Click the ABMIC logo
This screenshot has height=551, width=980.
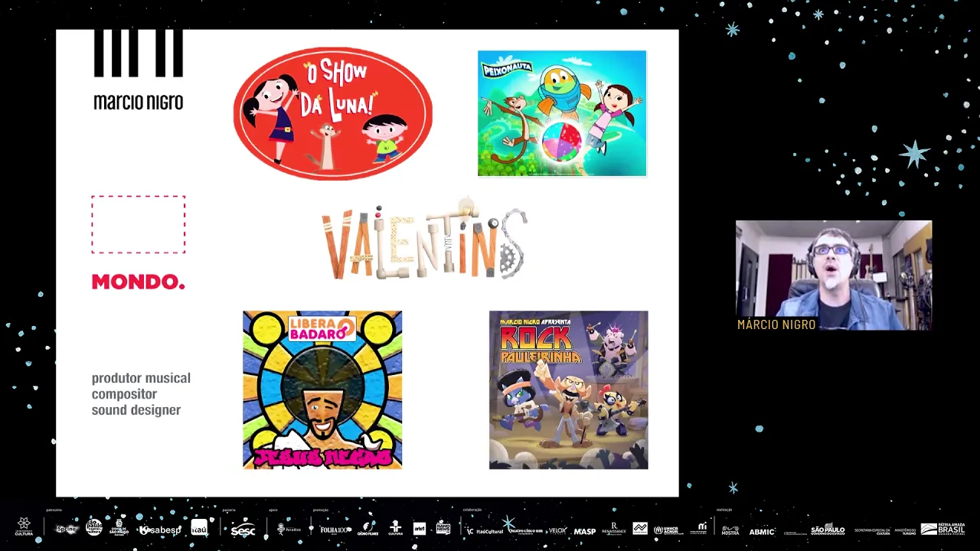pos(762,531)
